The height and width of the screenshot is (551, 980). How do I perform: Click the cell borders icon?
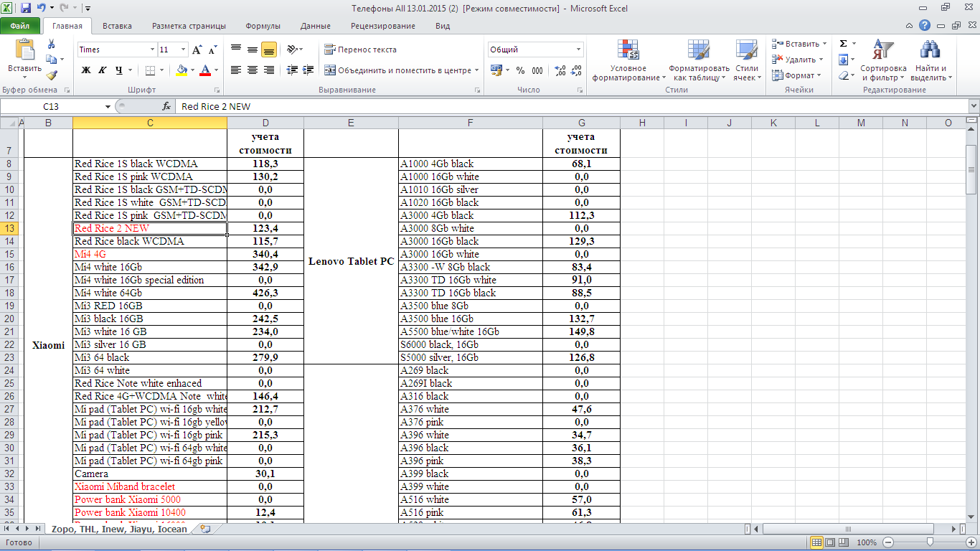[x=150, y=70]
